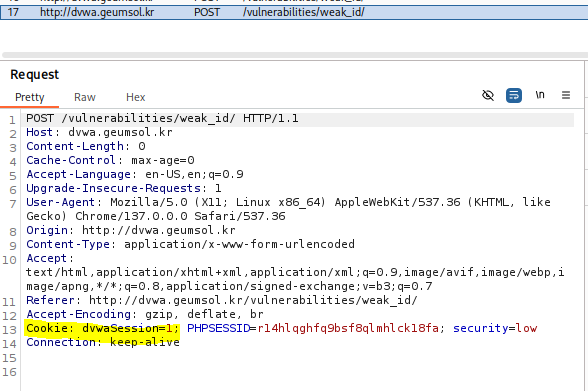Click the Connection header name
The image size is (588, 391).
coord(61,342)
